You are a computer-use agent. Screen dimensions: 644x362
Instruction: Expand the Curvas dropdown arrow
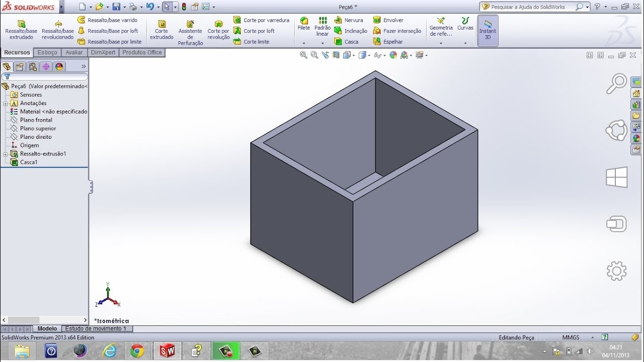465,43
